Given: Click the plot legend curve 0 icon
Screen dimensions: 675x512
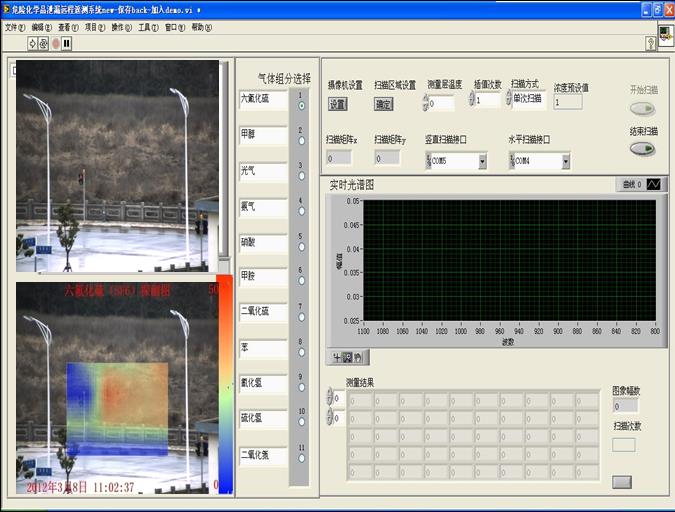Looking at the screenshot, I should click(x=653, y=184).
